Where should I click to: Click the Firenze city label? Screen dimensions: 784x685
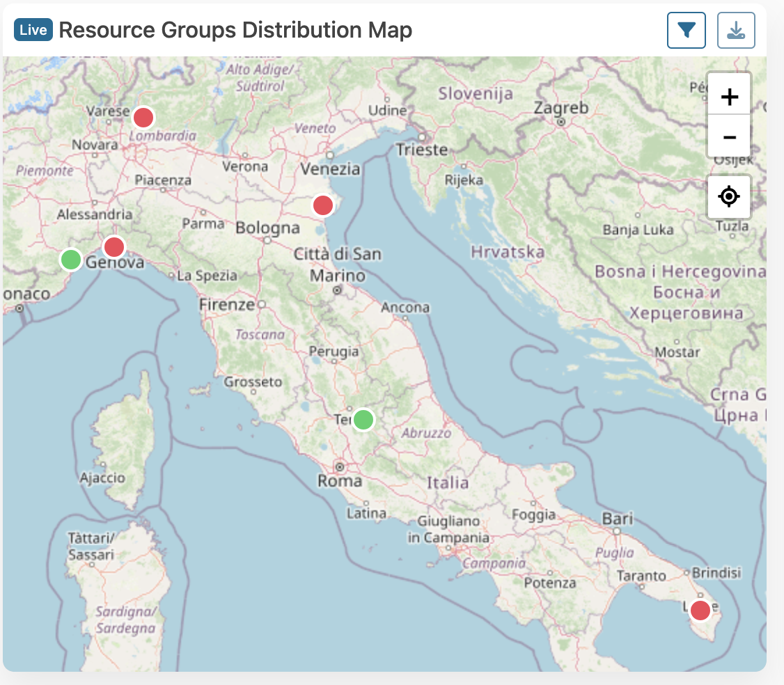point(227,304)
